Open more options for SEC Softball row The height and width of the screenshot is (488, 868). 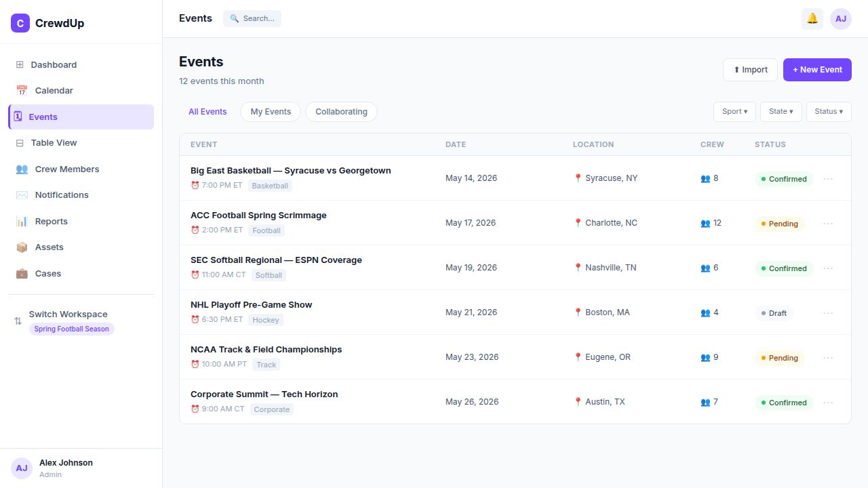click(x=828, y=268)
